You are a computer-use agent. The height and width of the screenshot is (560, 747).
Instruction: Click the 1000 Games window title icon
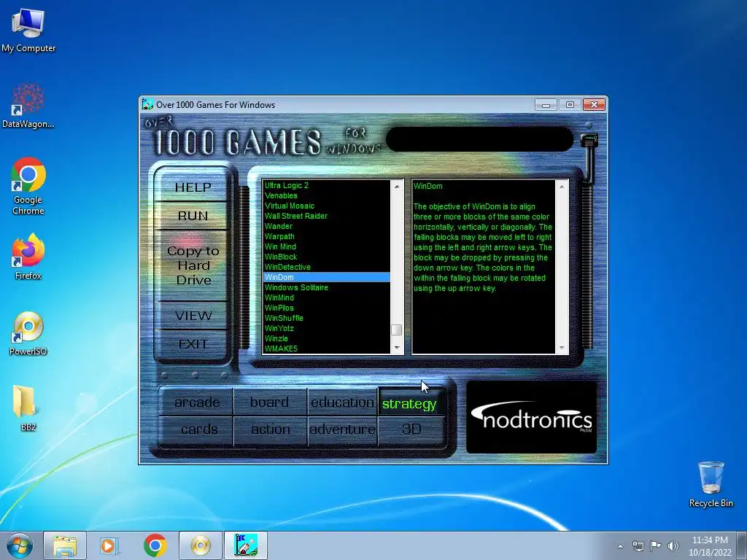147,104
